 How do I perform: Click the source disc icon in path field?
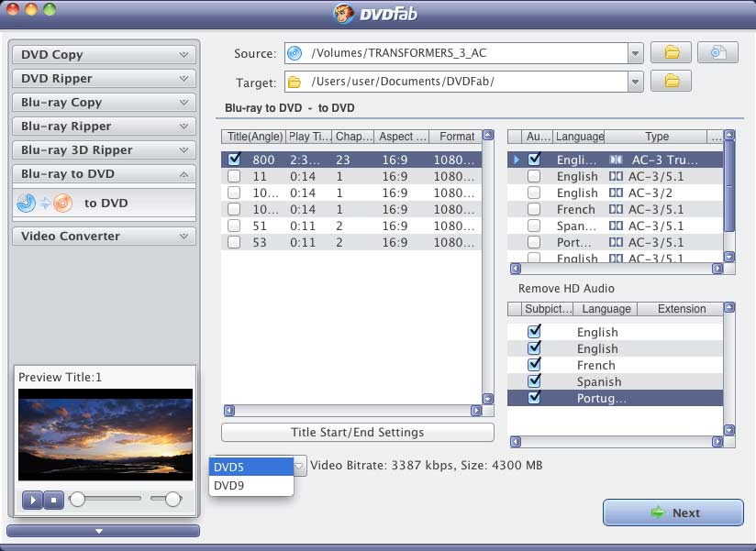295,53
